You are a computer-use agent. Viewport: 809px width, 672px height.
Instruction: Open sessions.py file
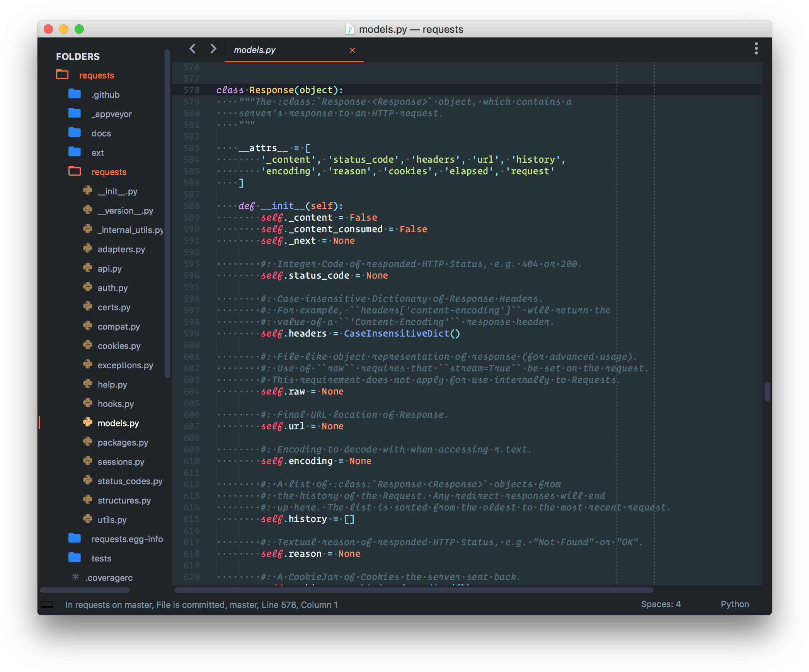point(121,462)
